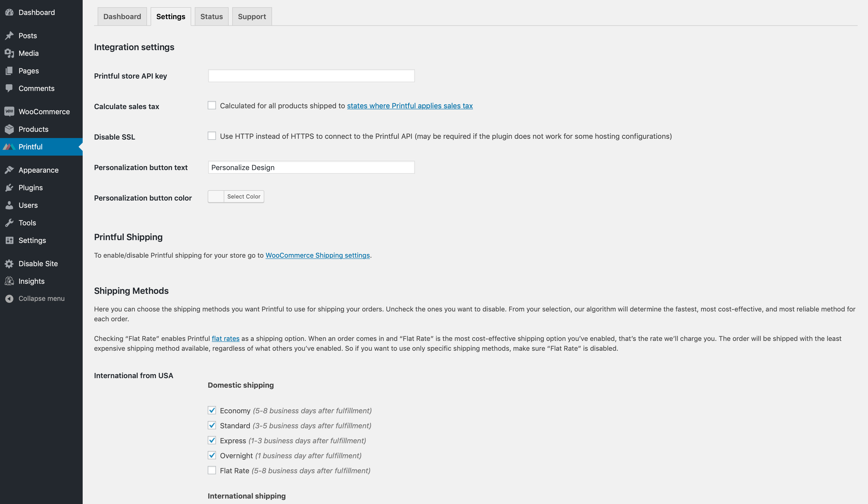
Task: Select the personalization button color swatch
Action: tap(215, 196)
